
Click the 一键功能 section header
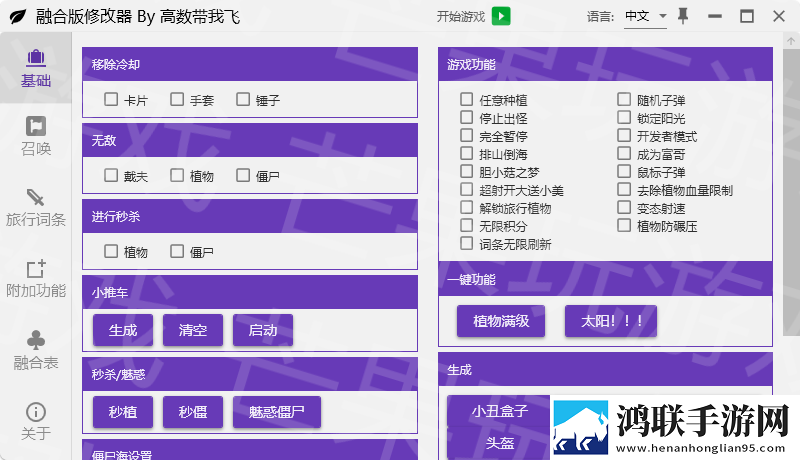606,279
